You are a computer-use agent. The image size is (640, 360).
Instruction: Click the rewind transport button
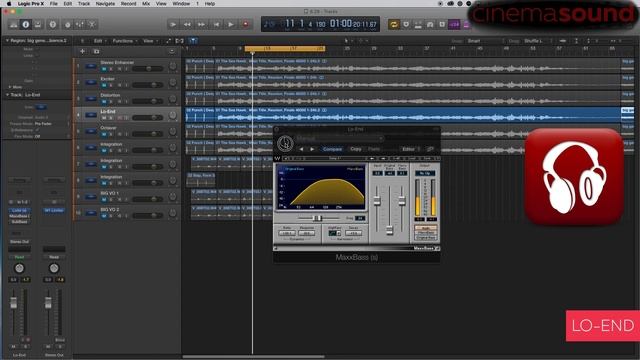(x=187, y=24)
